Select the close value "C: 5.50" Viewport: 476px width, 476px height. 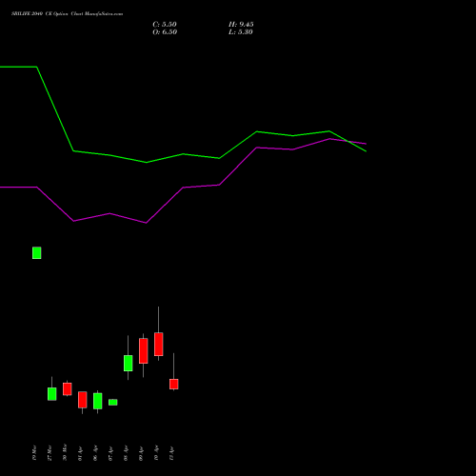165,25
